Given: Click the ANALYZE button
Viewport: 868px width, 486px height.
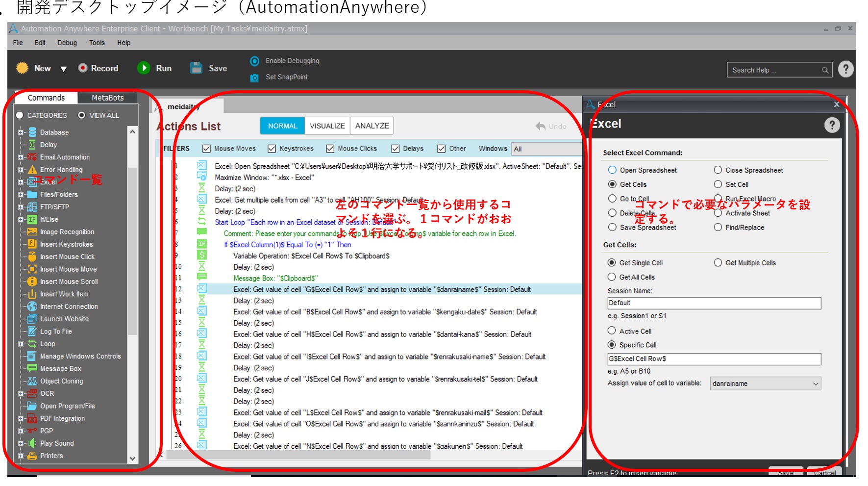Looking at the screenshot, I should point(372,126).
